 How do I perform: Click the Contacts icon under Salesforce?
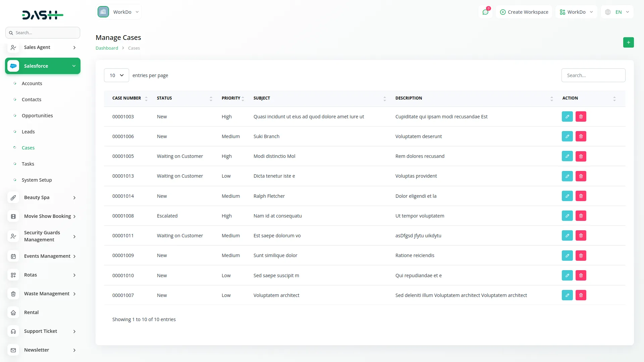click(x=14, y=100)
